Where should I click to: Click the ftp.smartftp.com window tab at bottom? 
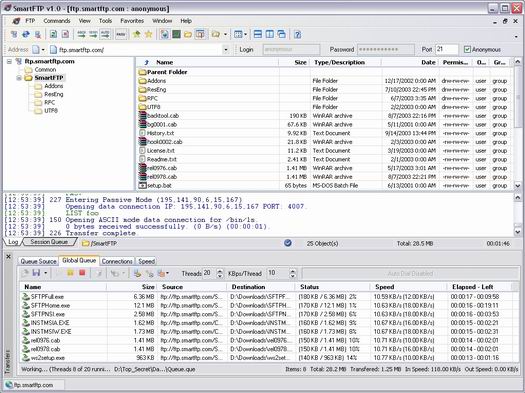pyautogui.click(x=33, y=385)
